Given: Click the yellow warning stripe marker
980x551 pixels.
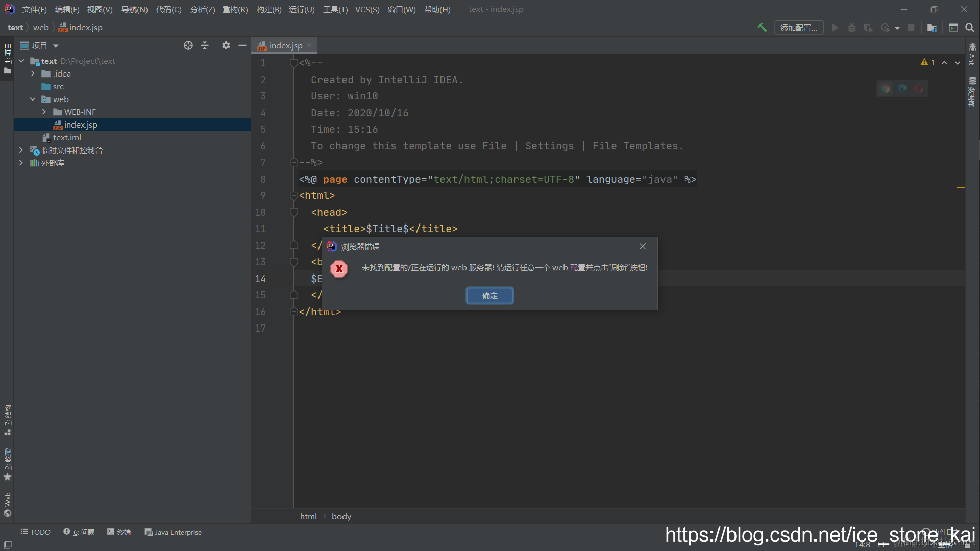Looking at the screenshot, I should click(x=961, y=188).
